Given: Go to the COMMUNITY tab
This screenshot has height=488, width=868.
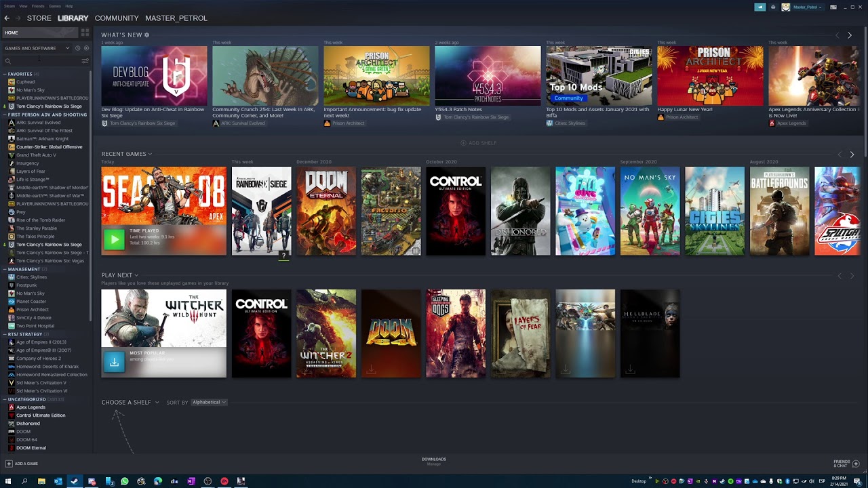Looking at the screenshot, I should pyautogui.click(x=117, y=18).
